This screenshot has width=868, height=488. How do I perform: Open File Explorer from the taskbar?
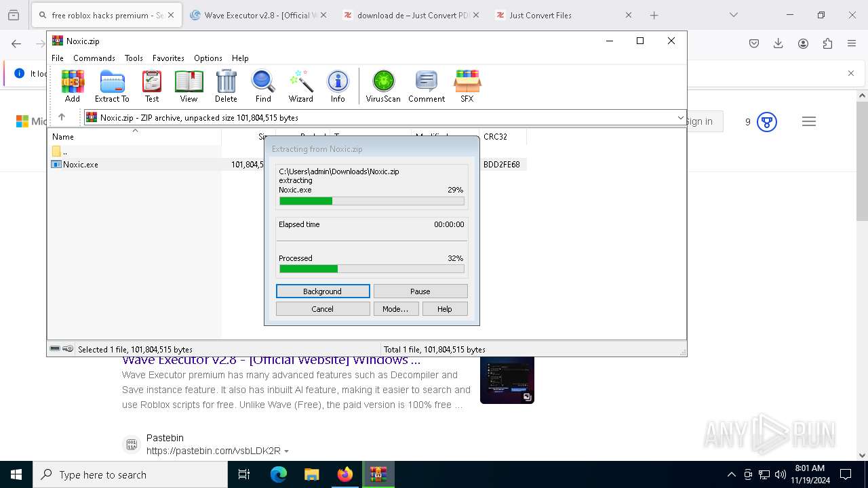pyautogui.click(x=311, y=474)
